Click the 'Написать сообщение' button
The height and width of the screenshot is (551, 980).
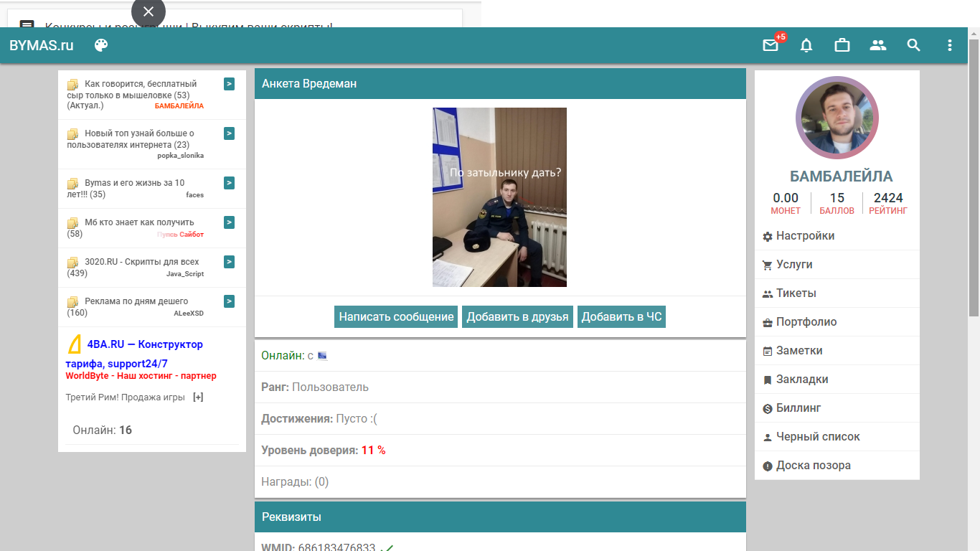click(396, 317)
